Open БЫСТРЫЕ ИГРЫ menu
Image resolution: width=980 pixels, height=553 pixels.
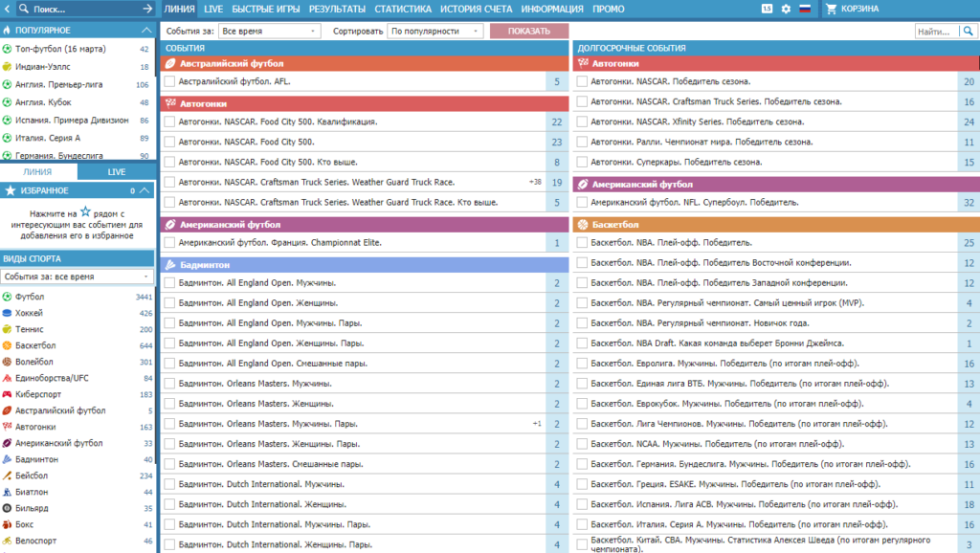click(266, 9)
